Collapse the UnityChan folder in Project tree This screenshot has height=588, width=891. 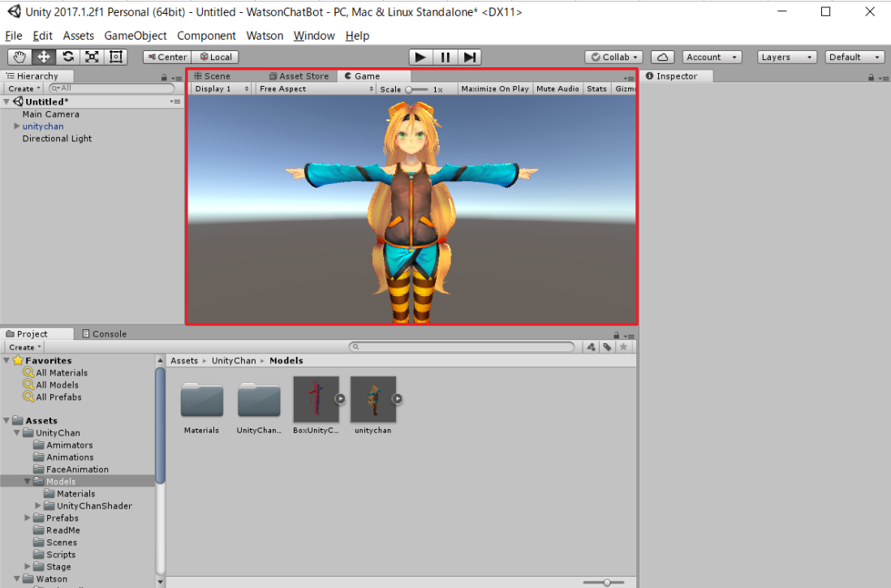pos(16,432)
